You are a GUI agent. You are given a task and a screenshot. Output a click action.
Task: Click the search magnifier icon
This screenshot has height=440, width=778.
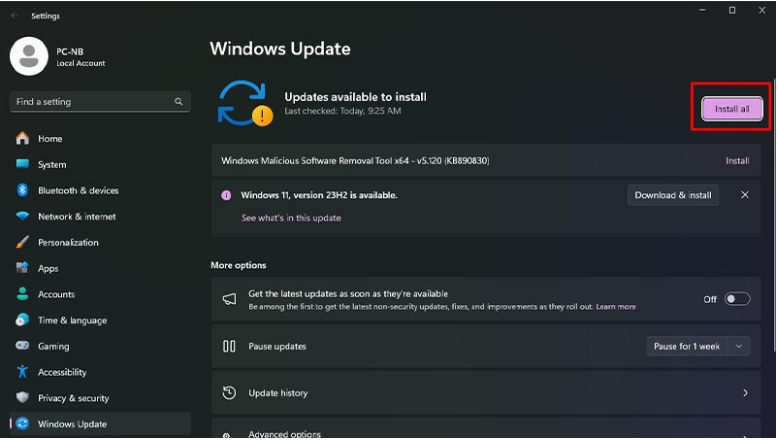pos(179,102)
